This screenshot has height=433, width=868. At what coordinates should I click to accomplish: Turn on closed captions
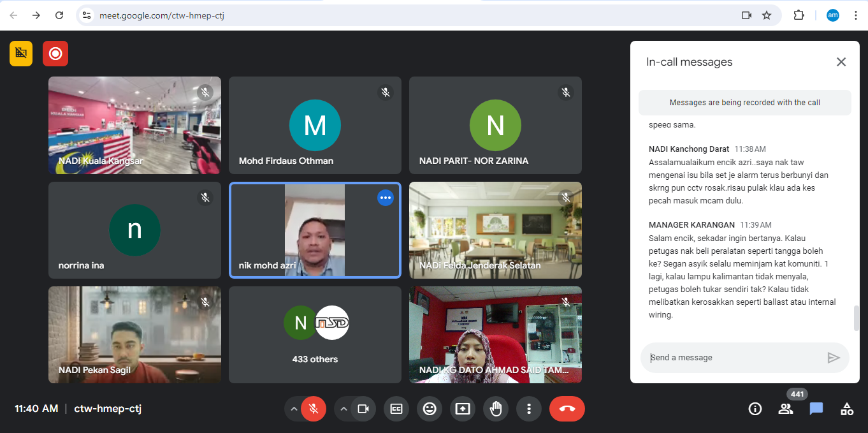tap(396, 409)
